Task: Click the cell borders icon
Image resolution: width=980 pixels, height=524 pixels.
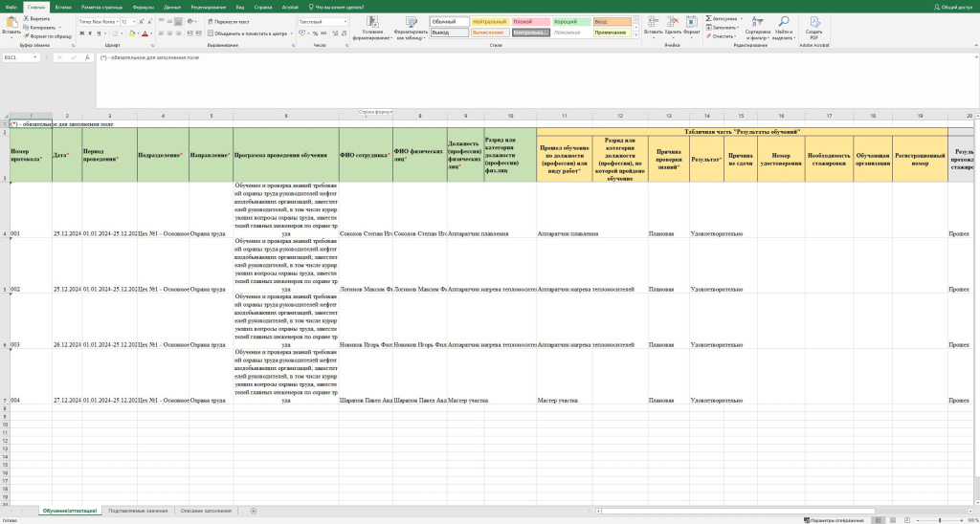Action: [x=116, y=33]
